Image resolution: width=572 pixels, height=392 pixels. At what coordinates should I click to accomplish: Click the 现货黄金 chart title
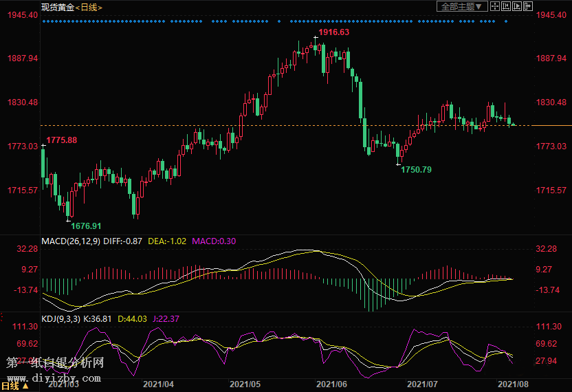[x=57, y=7]
